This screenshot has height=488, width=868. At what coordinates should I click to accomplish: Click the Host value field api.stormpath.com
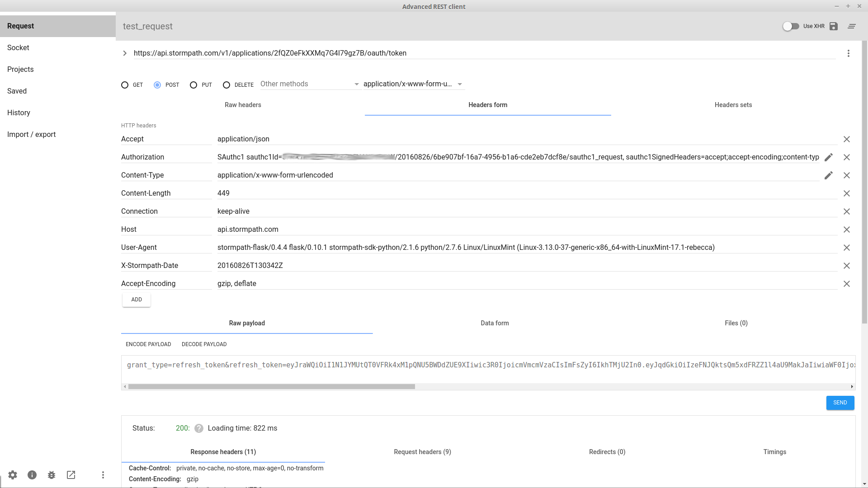click(527, 230)
